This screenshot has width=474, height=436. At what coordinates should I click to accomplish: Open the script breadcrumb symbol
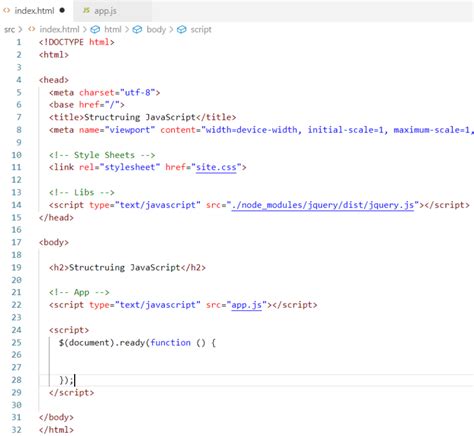[x=201, y=29]
